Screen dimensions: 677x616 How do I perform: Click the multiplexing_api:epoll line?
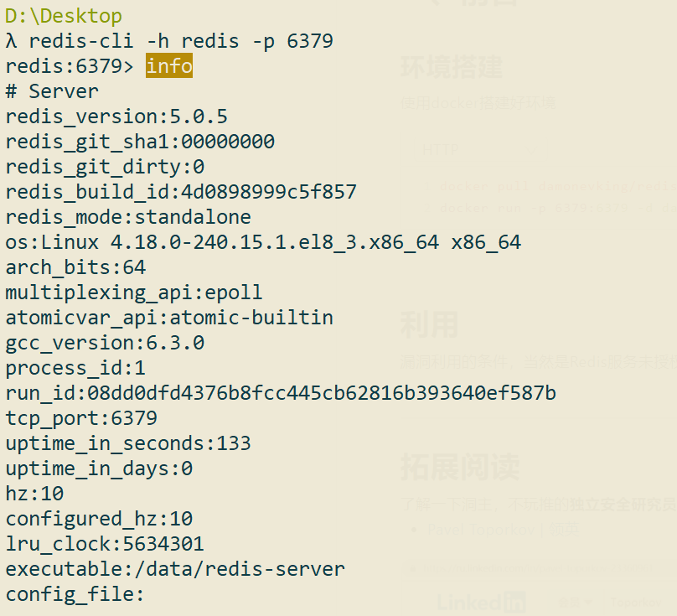click(x=134, y=292)
